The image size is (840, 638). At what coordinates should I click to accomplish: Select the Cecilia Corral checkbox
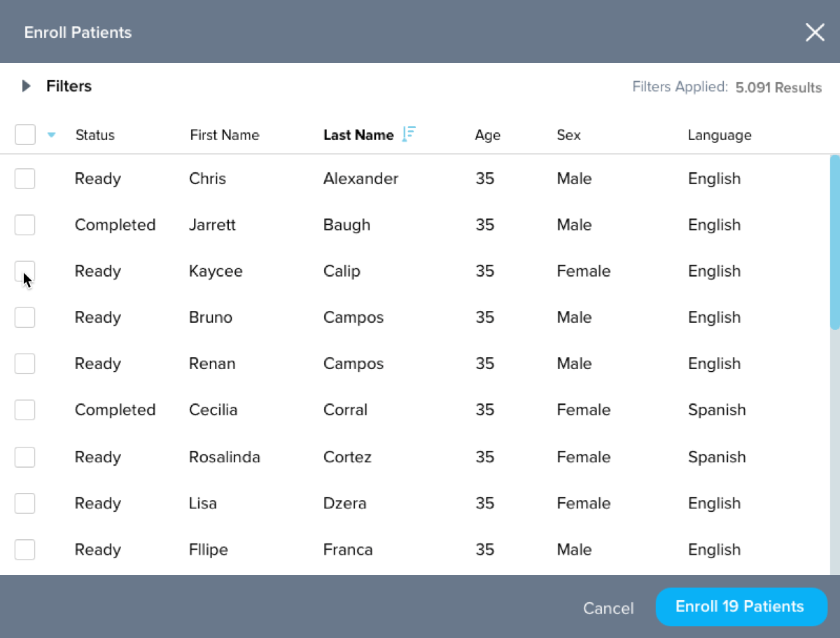(x=25, y=410)
